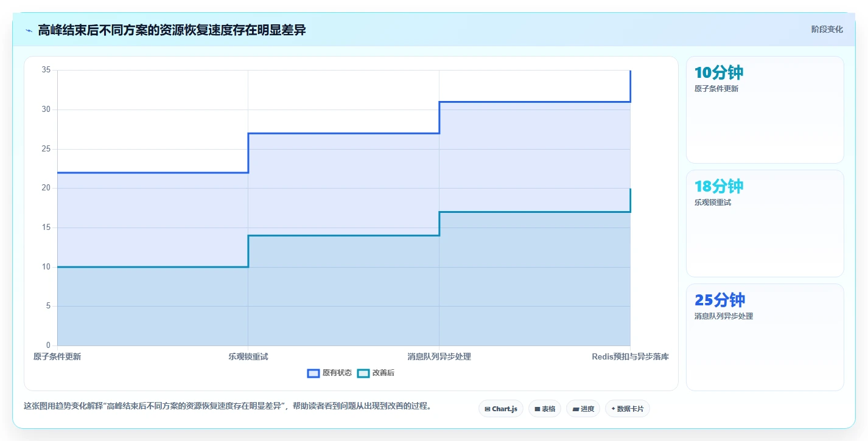Click the chart description starting 这张图用趋势变化解释
Screen dimensions: 868x441
click(228, 406)
